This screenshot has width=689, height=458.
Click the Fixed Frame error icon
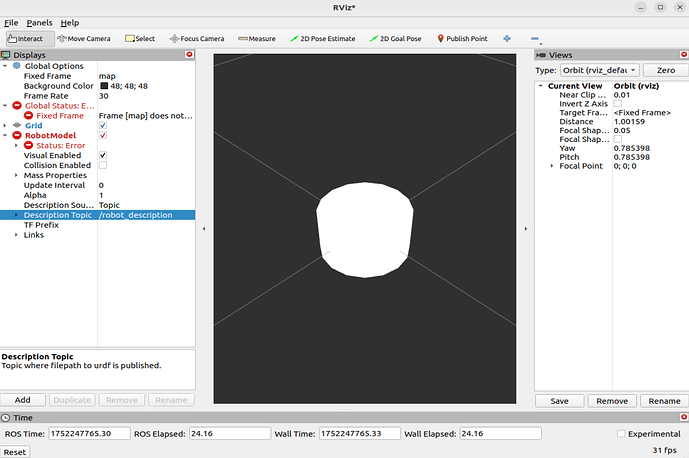[x=28, y=116]
